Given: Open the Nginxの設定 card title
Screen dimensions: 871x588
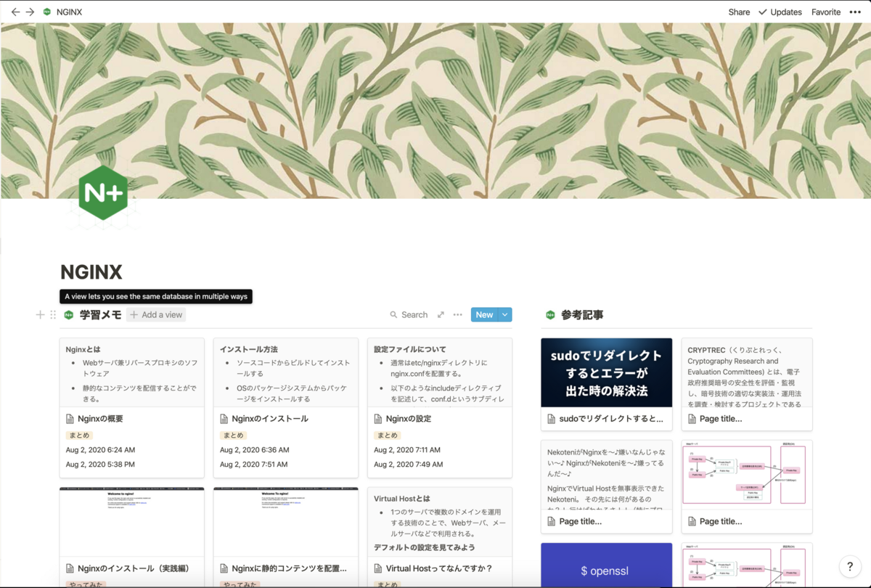Looking at the screenshot, I should tap(409, 419).
